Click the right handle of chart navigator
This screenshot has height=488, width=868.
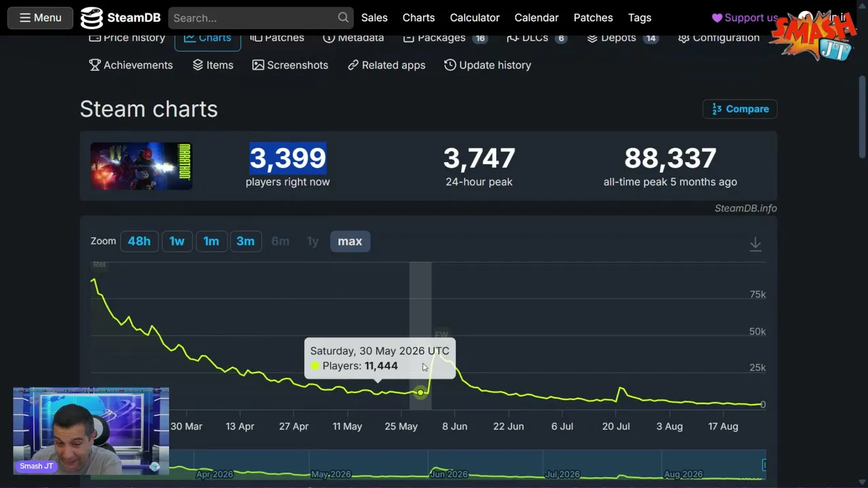click(764, 465)
